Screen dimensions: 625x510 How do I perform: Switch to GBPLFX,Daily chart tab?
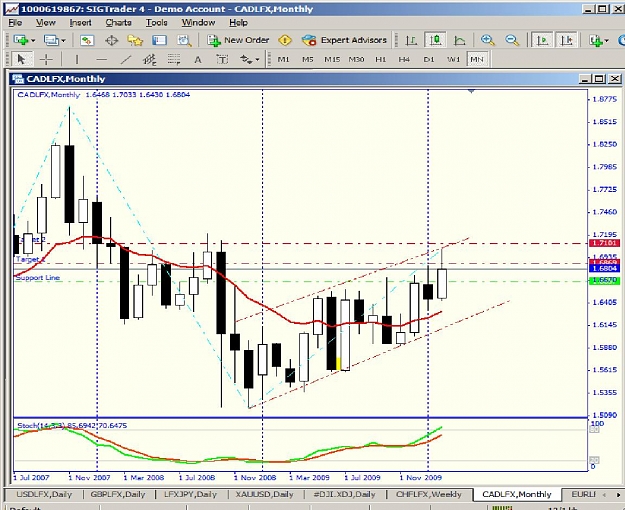click(118, 494)
